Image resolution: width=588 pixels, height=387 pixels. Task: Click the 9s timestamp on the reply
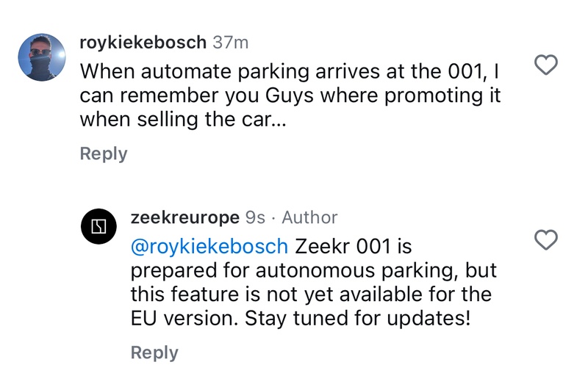click(254, 217)
